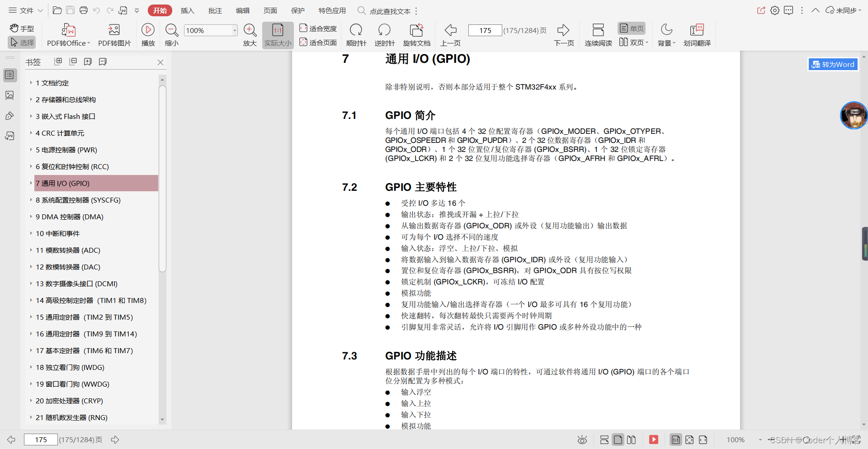Click 转为Word button
The image size is (868, 449).
(833, 64)
